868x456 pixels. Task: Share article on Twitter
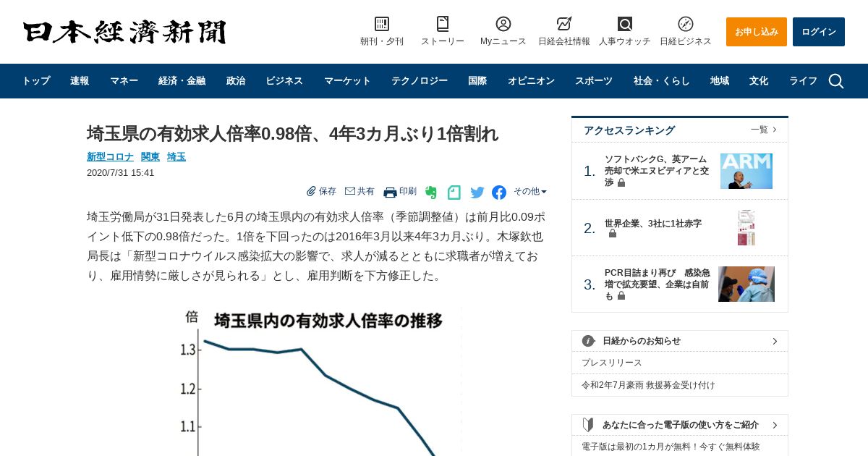click(x=477, y=193)
